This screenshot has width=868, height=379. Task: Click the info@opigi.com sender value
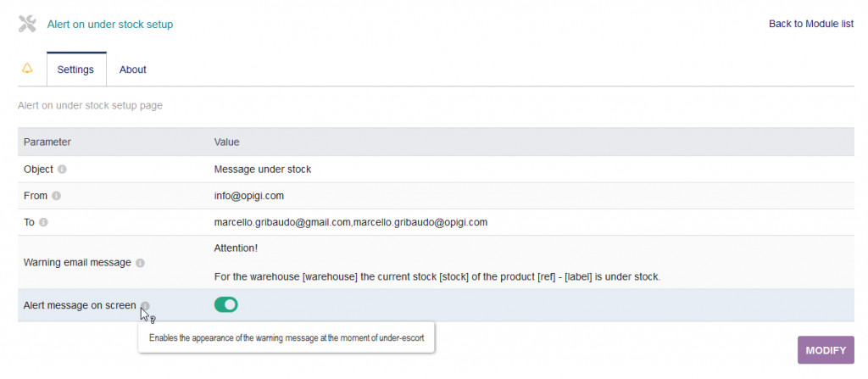(x=248, y=196)
